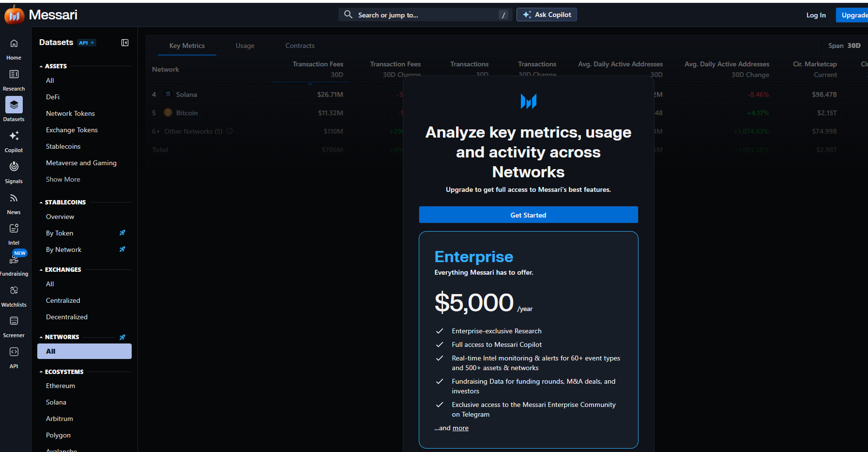Follow the 'more' link in Enterprise card

pos(460,428)
